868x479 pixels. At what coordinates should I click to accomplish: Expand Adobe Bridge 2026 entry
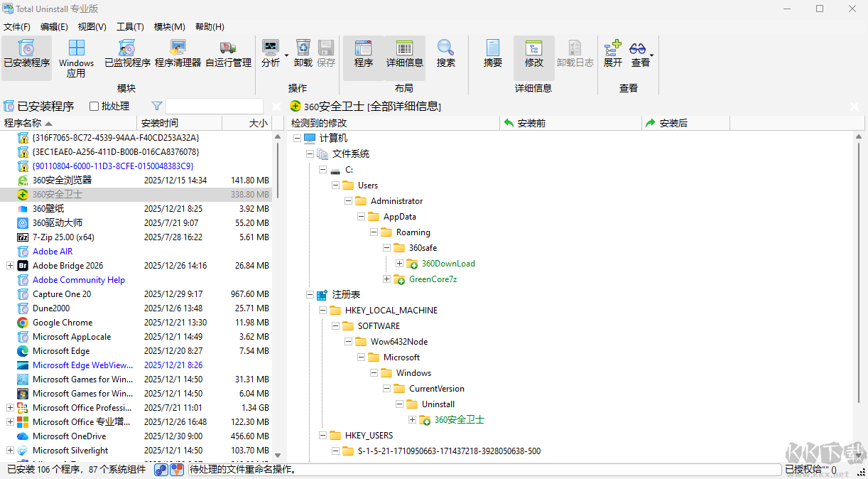click(10, 266)
